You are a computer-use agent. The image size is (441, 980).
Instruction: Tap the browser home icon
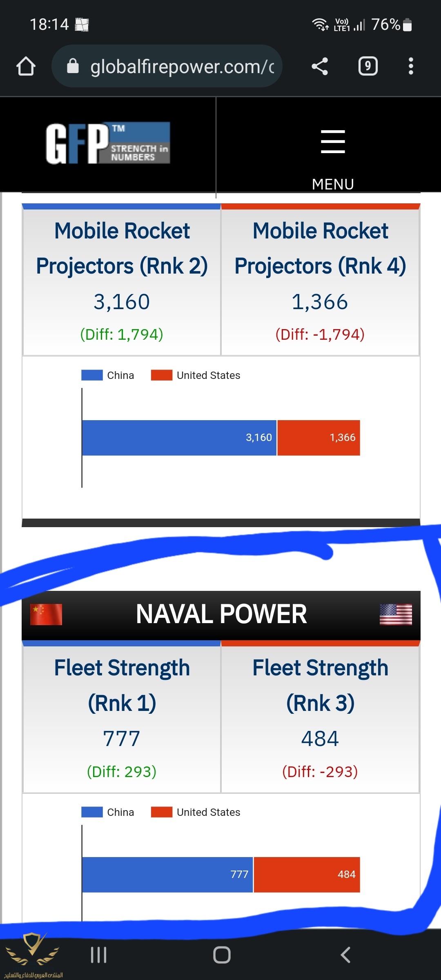pyautogui.click(x=26, y=66)
